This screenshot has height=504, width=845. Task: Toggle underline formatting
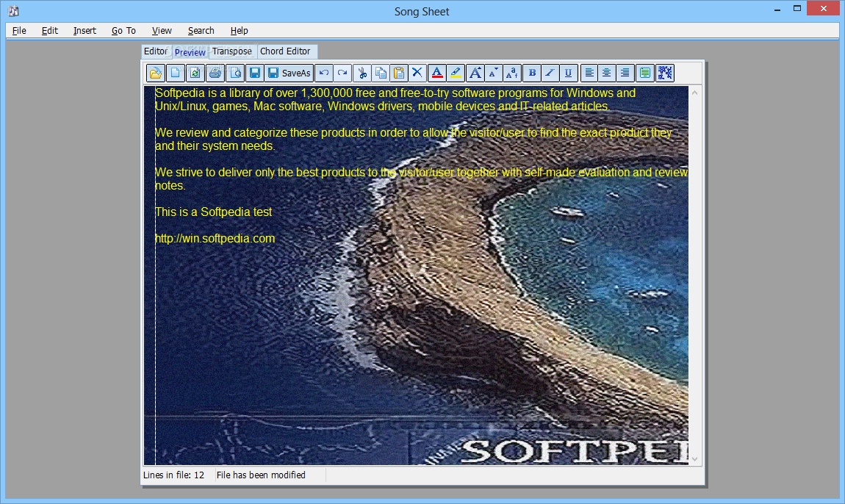[x=569, y=73]
